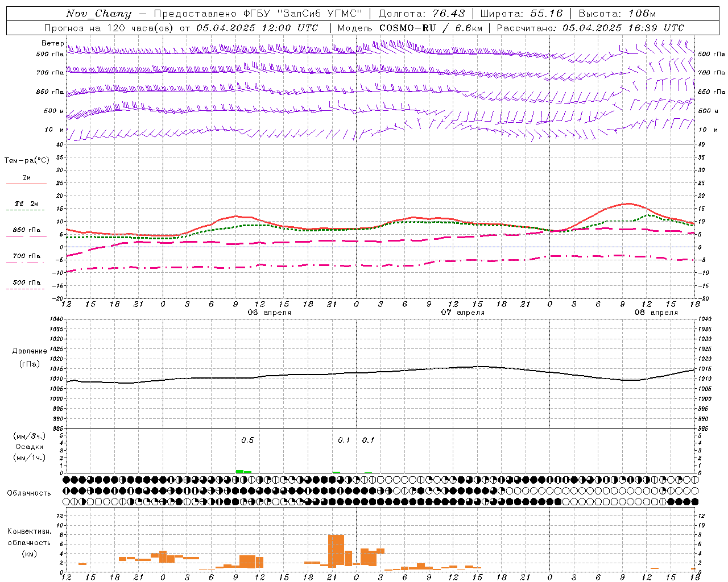Click the station name Nov_Chany in title
This screenshot has height=582, width=728.
(x=98, y=14)
